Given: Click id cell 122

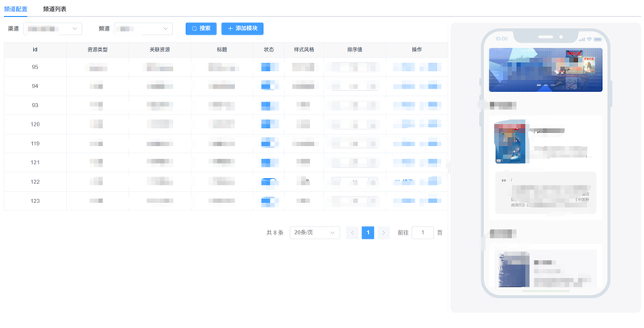Looking at the screenshot, I should pos(35,181).
